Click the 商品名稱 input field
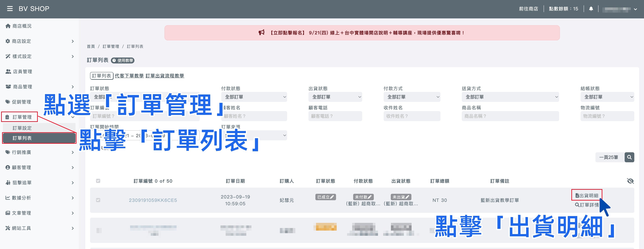The image size is (644, 249). 510,116
